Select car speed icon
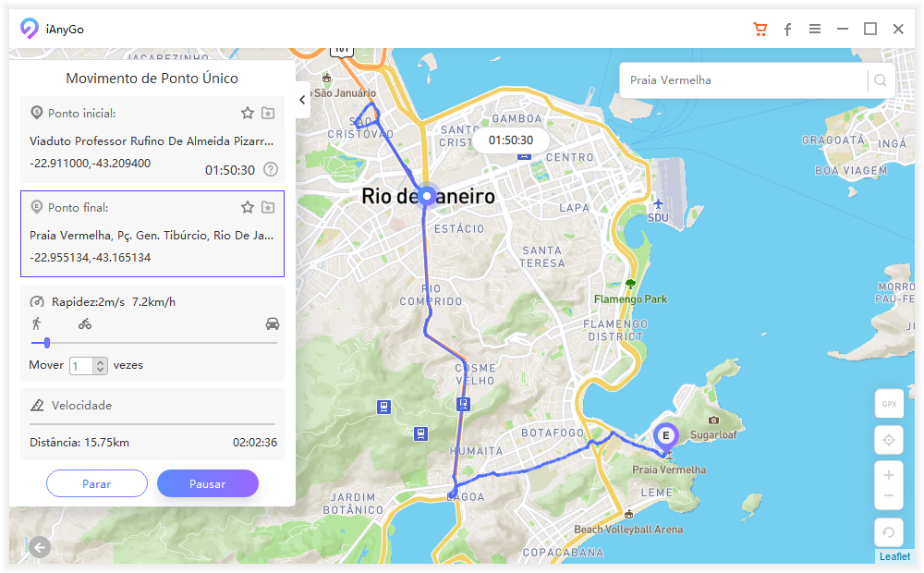This screenshot has width=924, height=573. tap(273, 323)
